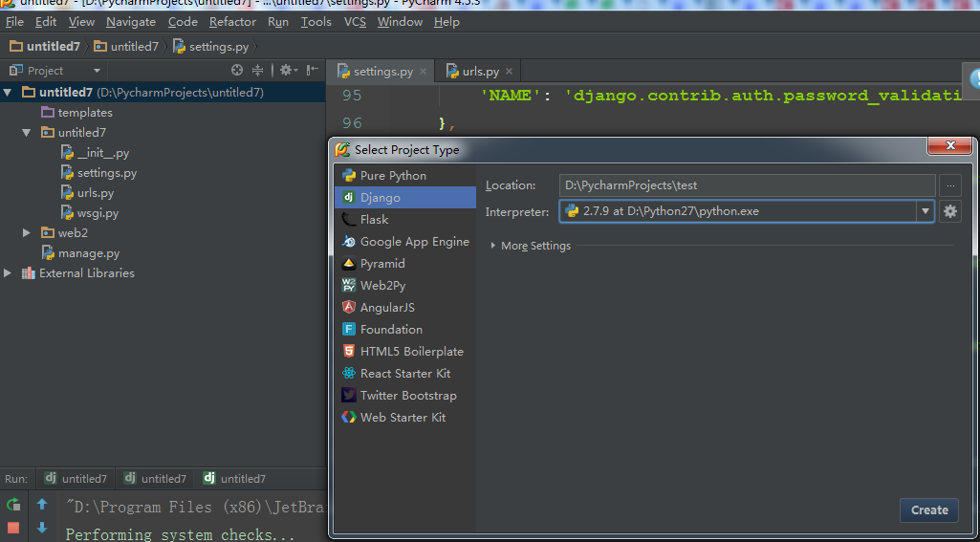Open the View menu
This screenshot has height=542, width=980.
(81, 22)
